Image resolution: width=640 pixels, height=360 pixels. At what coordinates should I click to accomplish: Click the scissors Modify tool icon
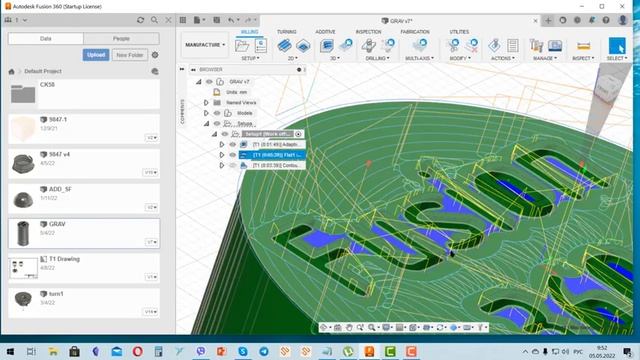pyautogui.click(x=453, y=45)
